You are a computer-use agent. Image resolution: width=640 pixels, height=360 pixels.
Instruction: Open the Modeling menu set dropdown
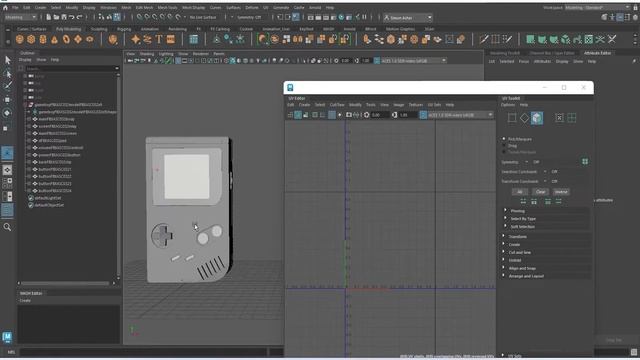point(20,17)
